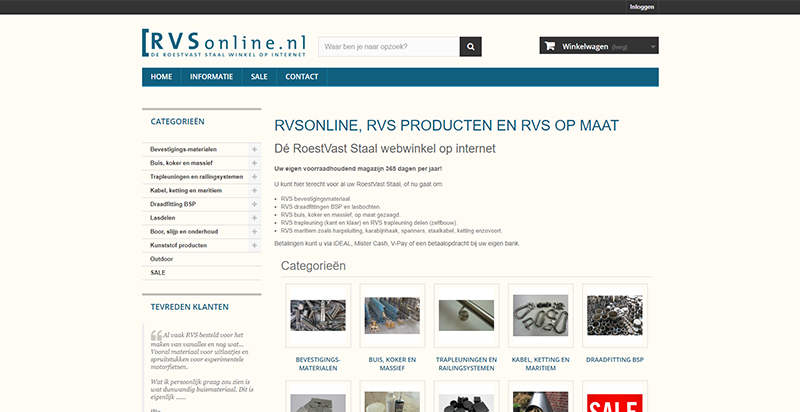Open Lasdelen sidebar category
This screenshot has width=800, height=412.
163,218
